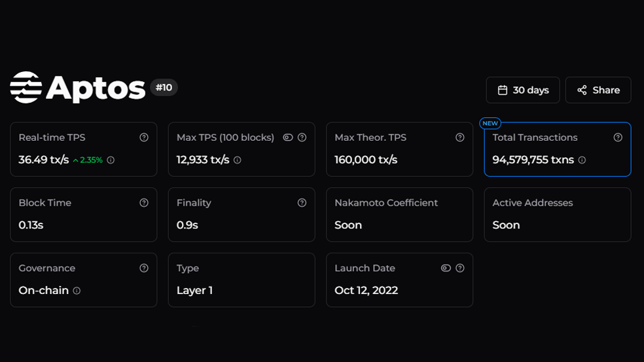Viewport: 644px width, 362px height.
Task: Click the Launch Date label
Action: pyautogui.click(x=365, y=268)
